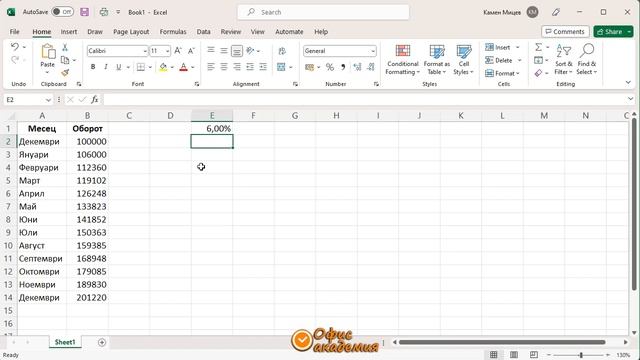Switch to the Data tab
Viewport: 640px width, 360px height.
(203, 31)
